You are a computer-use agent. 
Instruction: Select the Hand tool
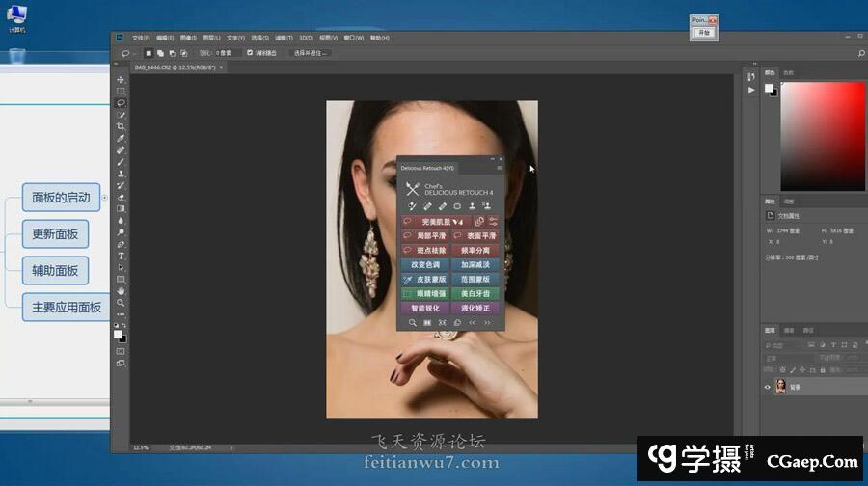(121, 290)
